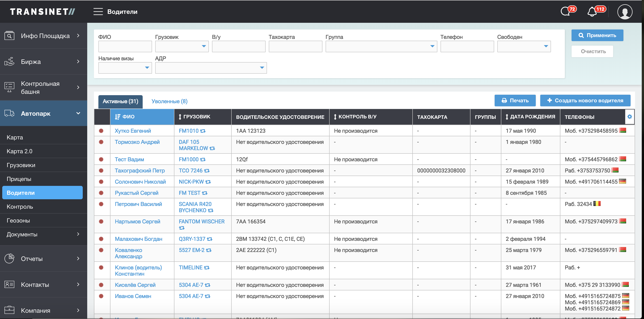Screen dimensions: 644x319
Task: Select license text 2BM 133742 (C1, C, C1E, CE)
Action: pos(270,239)
